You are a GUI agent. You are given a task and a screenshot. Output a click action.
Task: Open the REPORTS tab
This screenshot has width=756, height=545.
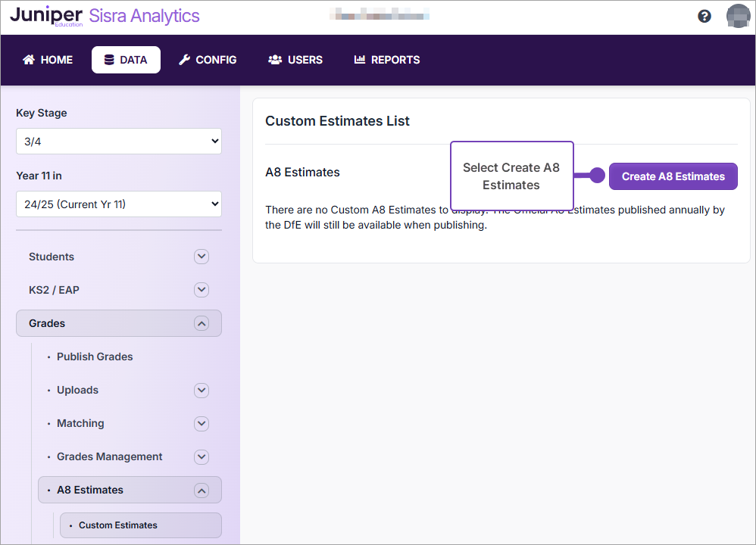click(x=387, y=60)
